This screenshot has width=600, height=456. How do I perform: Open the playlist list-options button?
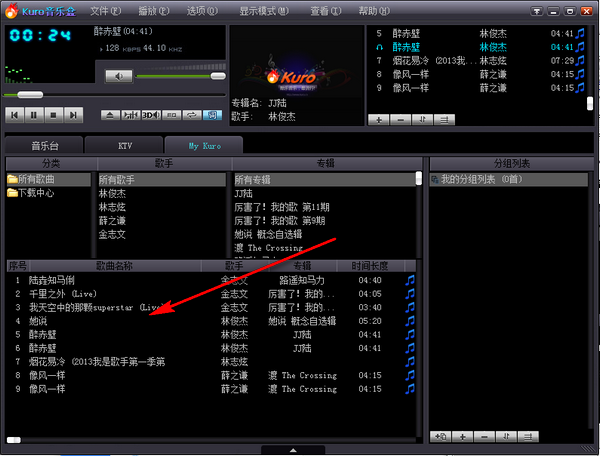click(x=444, y=120)
